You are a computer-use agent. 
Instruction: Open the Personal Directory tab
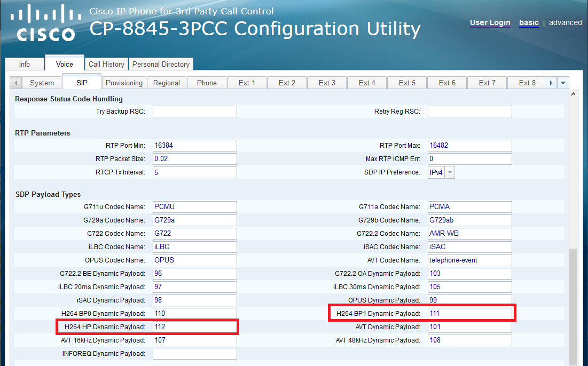pyautogui.click(x=161, y=64)
